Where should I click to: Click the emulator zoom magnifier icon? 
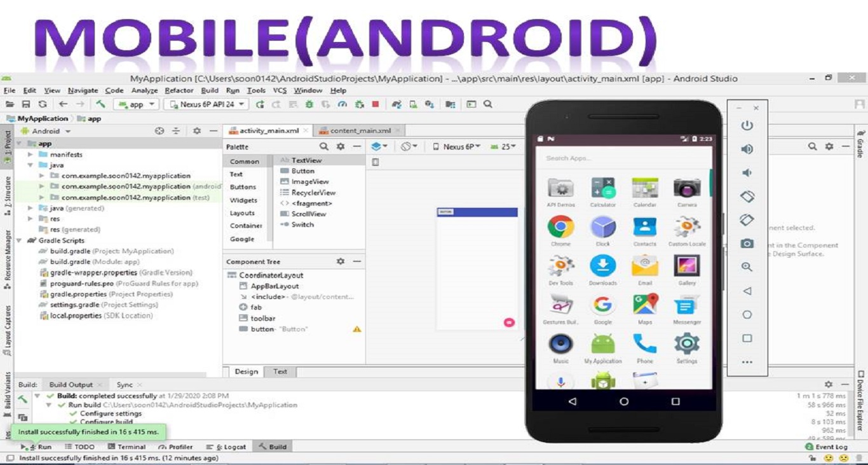click(x=747, y=267)
